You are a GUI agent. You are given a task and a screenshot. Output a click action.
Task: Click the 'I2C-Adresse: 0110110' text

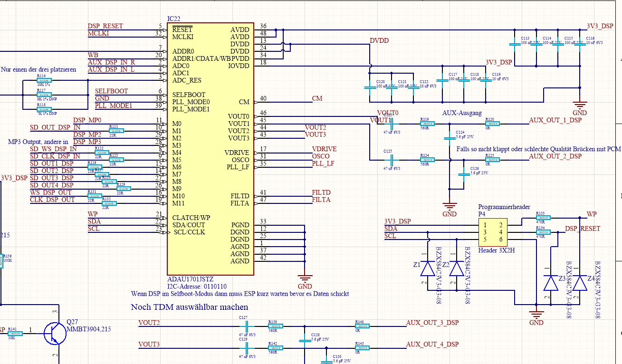(x=197, y=287)
